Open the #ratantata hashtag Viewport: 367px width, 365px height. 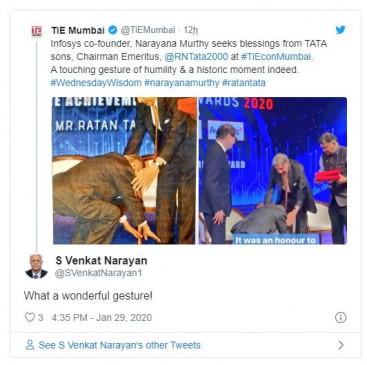click(244, 83)
